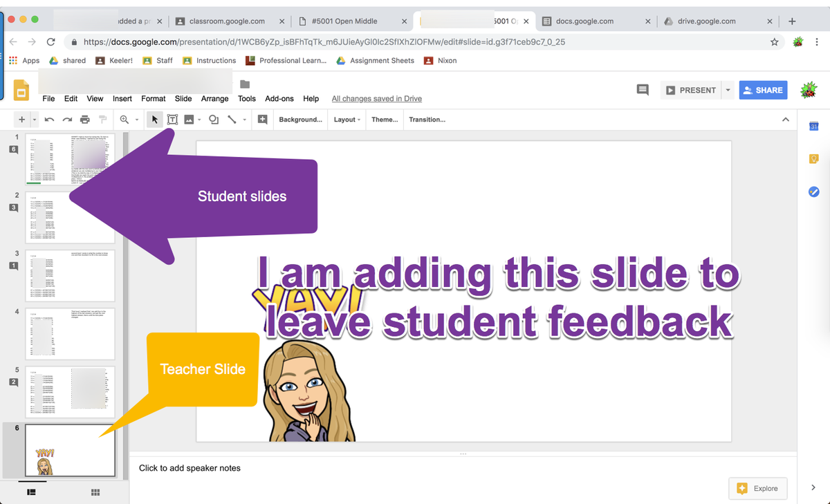
Task: Open the File menu
Action: [x=48, y=99]
